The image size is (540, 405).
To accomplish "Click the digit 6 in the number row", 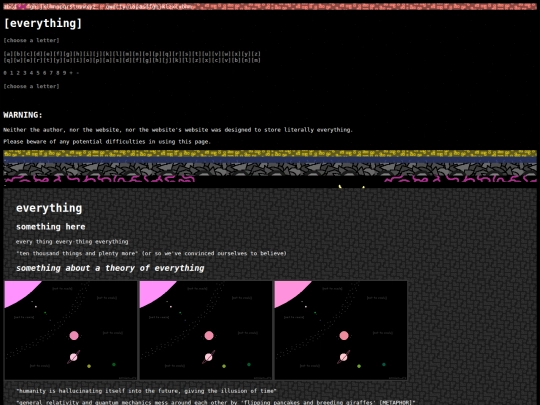I will click(x=44, y=73).
